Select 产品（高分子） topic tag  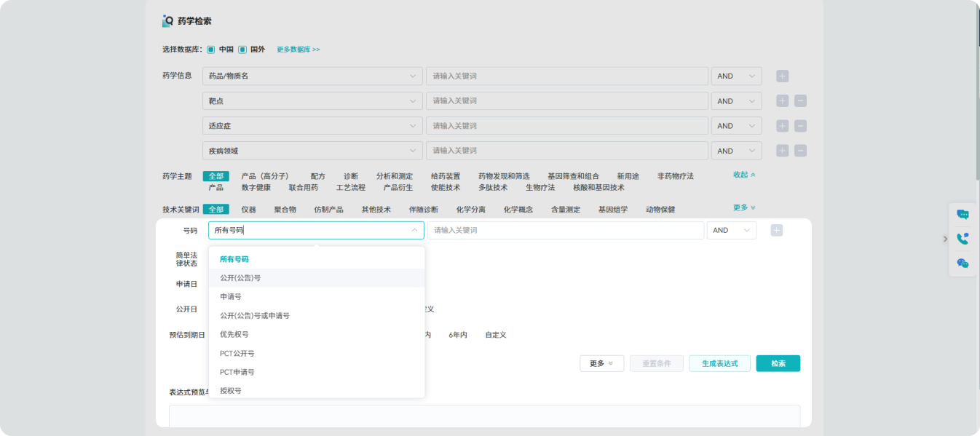(265, 176)
